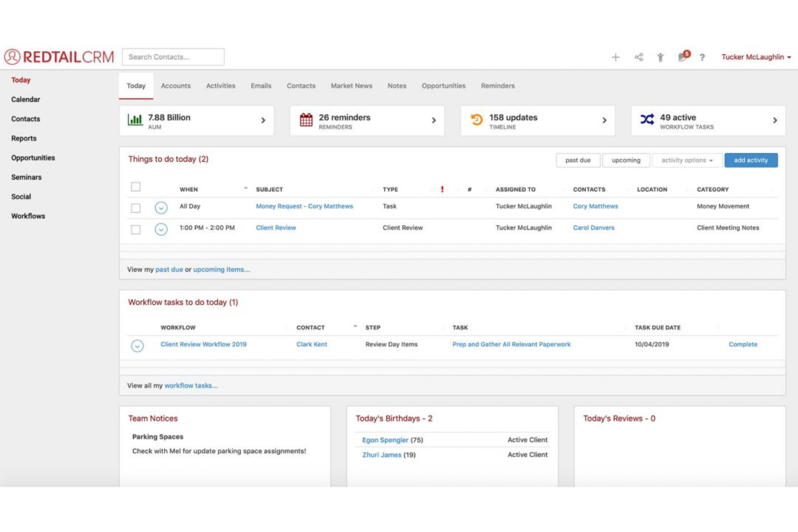
Task: Click the plus quick-add icon in header
Action: point(615,57)
